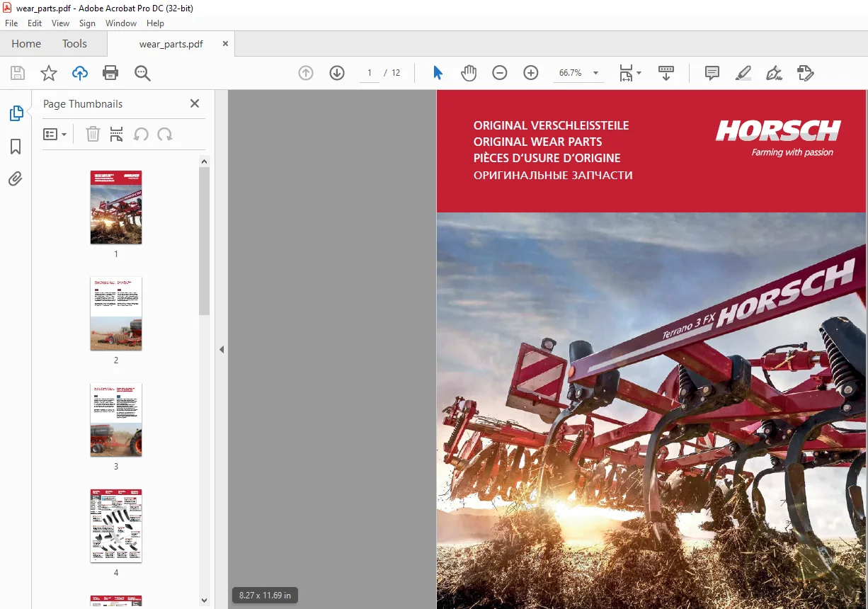Select page 4 thumbnail
Viewport: 868px width, 609px height.
[x=116, y=525]
